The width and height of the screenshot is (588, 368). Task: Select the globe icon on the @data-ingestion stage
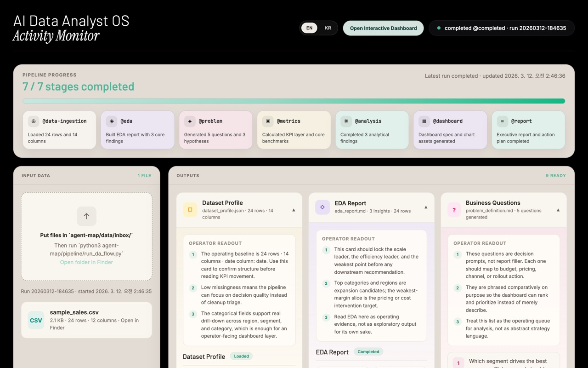click(33, 121)
